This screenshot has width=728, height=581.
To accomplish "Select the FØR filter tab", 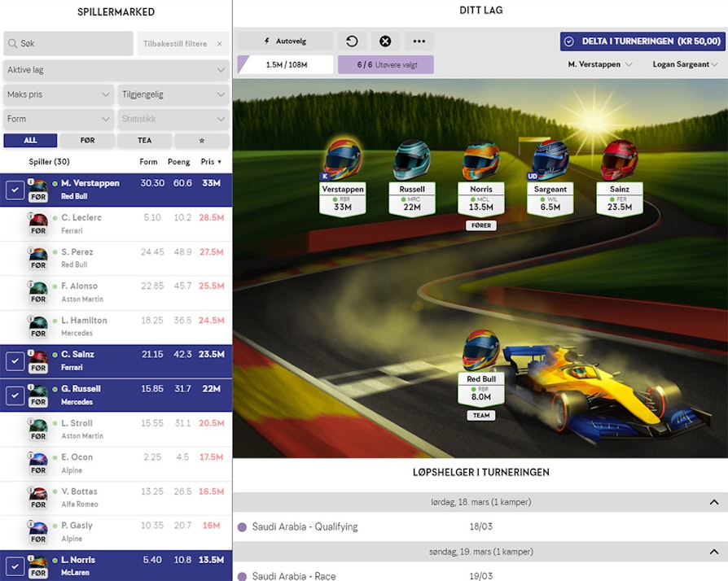I will click(87, 141).
